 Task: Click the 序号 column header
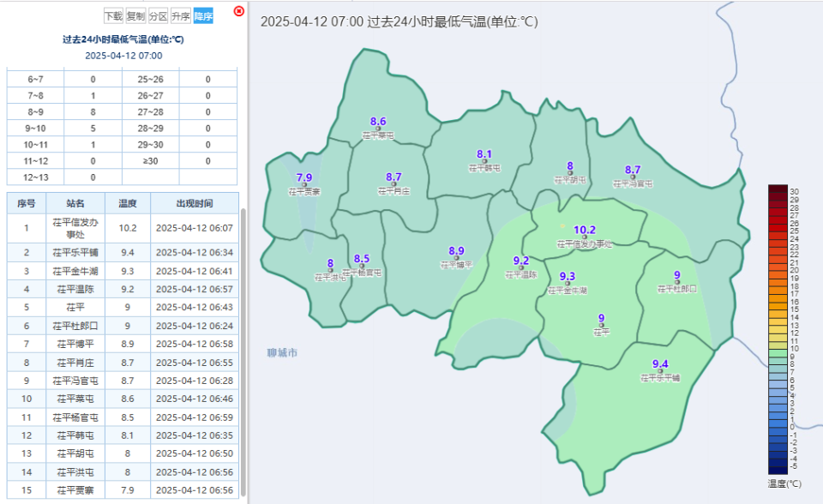[27, 203]
